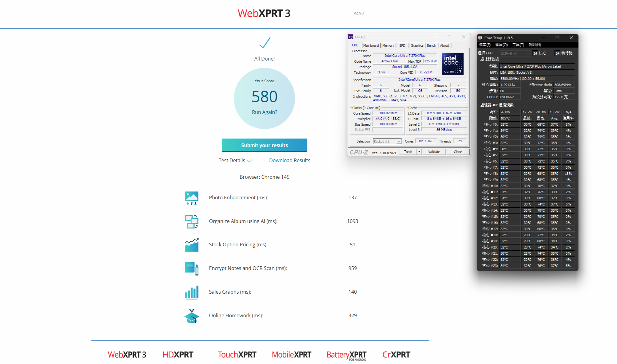The image size is (617, 364).
Task: Open the HDXPRT link in footer
Action: (178, 355)
